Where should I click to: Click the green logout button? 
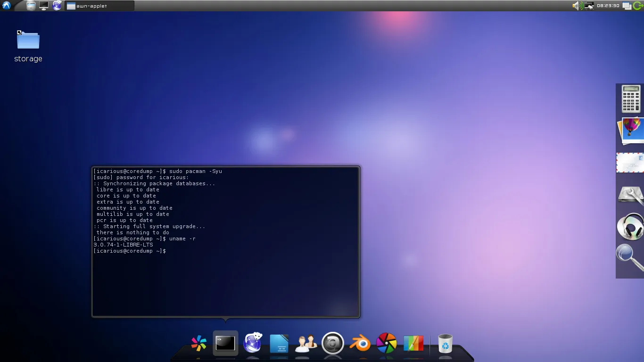[639, 6]
